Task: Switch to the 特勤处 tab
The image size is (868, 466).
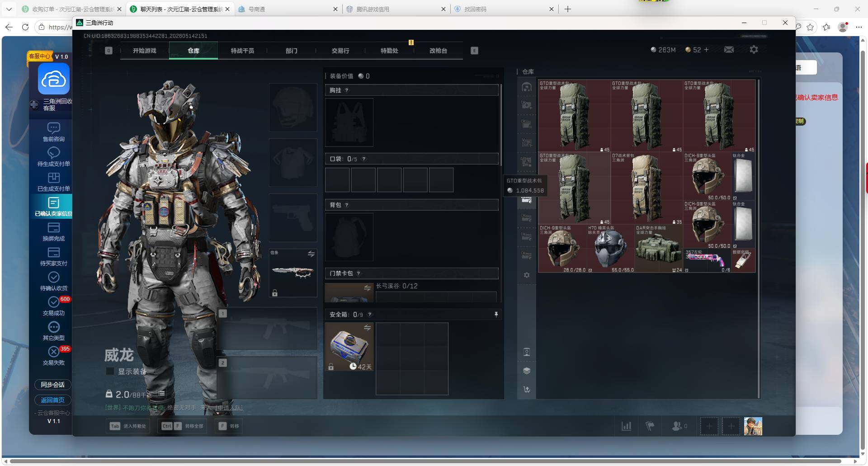Action: [389, 51]
